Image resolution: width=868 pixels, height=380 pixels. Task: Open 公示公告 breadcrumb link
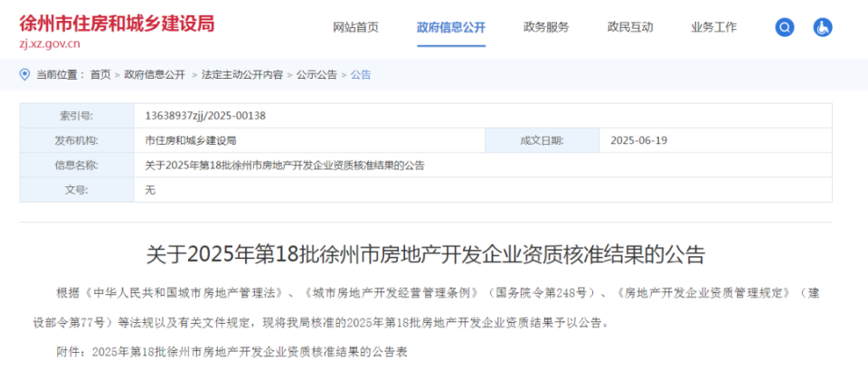pos(316,75)
